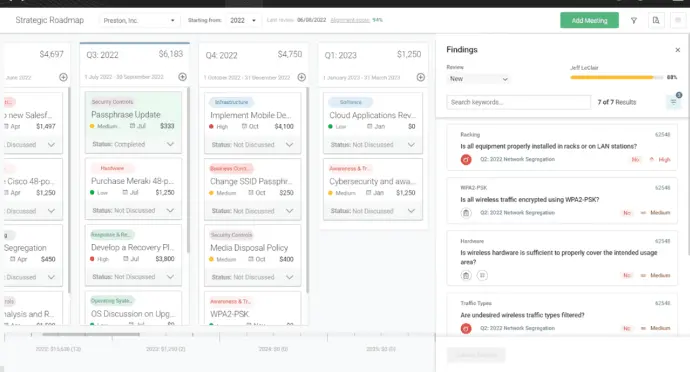The width and height of the screenshot is (690, 372).
Task: Expand status of Cybersecurity and awa card
Action: (x=411, y=211)
